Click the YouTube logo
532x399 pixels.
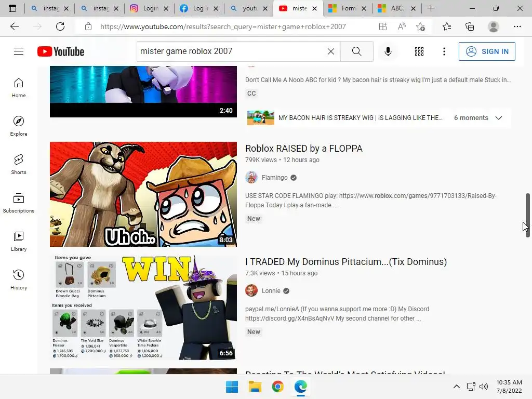(61, 51)
